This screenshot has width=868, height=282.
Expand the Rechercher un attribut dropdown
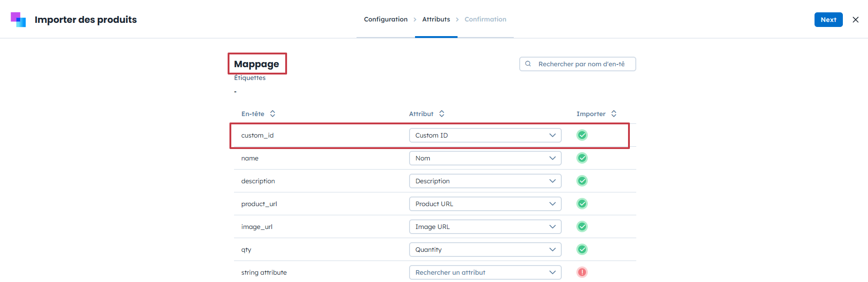[x=485, y=272]
